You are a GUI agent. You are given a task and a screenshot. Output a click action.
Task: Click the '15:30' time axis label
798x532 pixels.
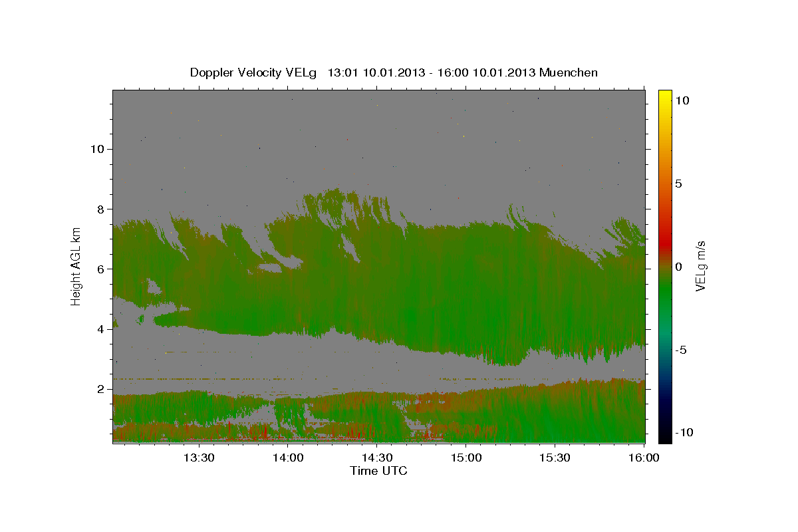pyautogui.click(x=555, y=458)
